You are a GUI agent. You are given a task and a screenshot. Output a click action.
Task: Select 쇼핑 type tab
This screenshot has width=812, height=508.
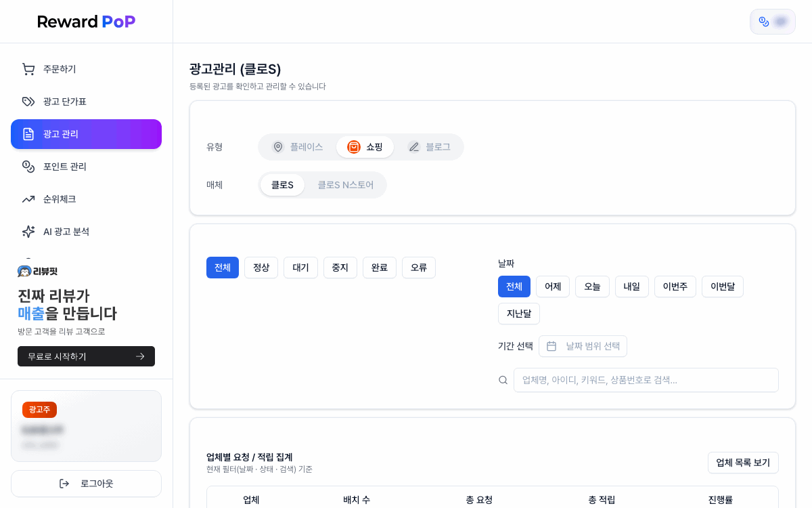pyautogui.click(x=365, y=147)
